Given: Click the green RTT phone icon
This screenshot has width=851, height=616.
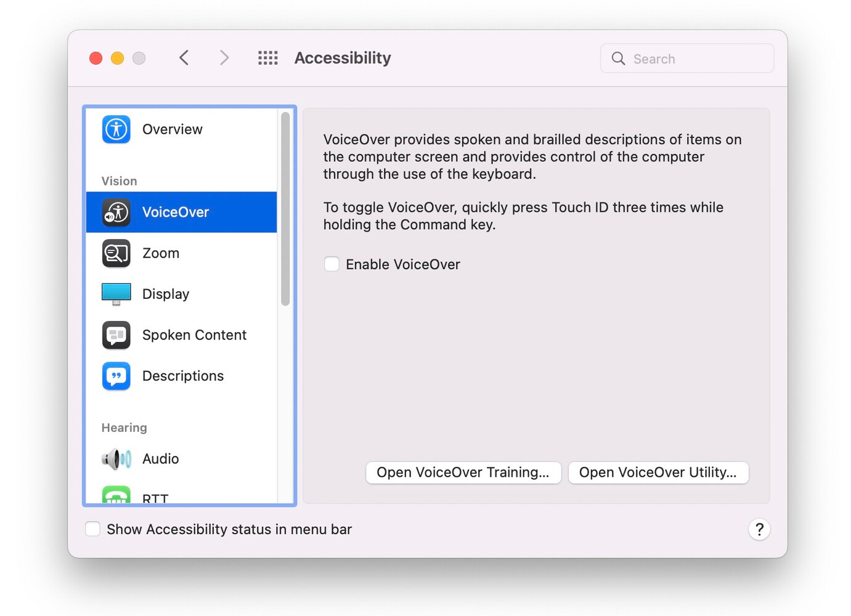Looking at the screenshot, I should tap(116, 495).
